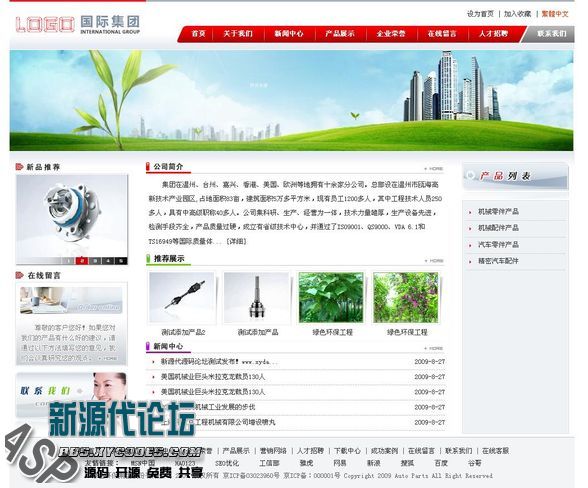Screen dimensions: 588x488
Task: Open MORE link beside 公司简介 heading
Action: (434, 169)
